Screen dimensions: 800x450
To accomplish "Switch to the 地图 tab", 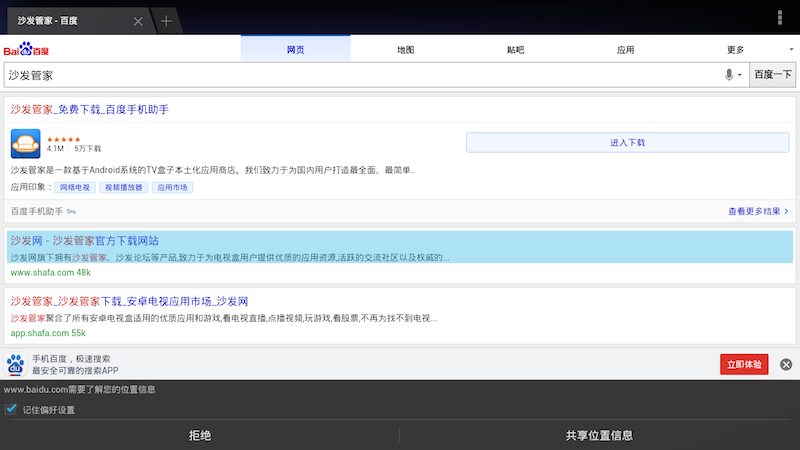I will pos(406,49).
